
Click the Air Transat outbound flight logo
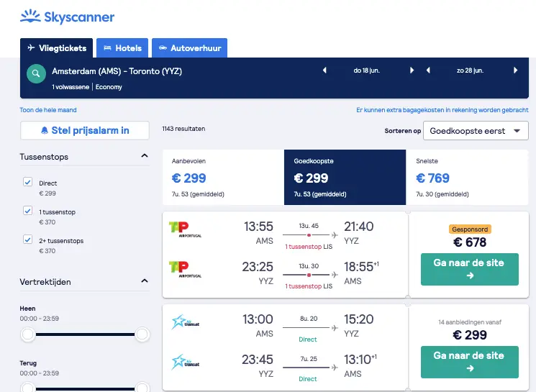coord(186,322)
